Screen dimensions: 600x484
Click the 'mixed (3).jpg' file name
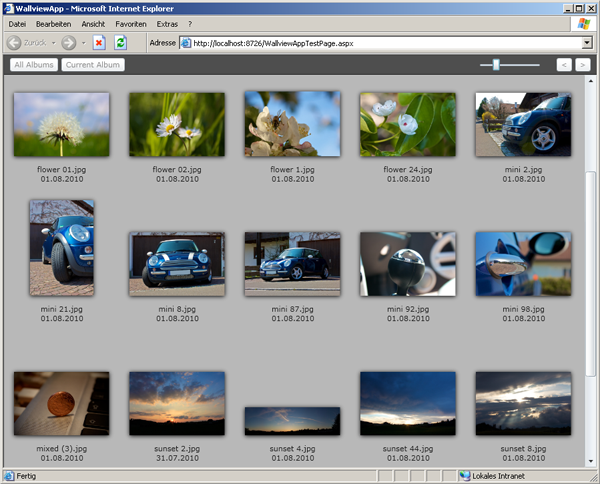pyautogui.click(x=62, y=448)
